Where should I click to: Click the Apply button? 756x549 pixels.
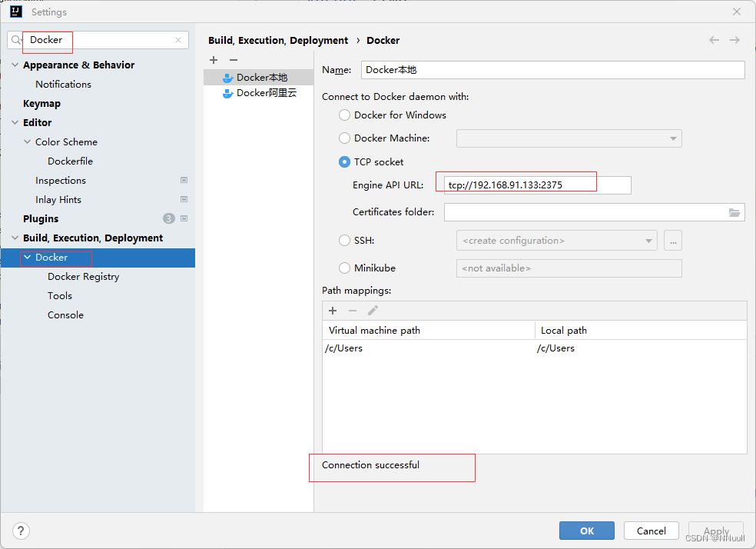click(716, 531)
